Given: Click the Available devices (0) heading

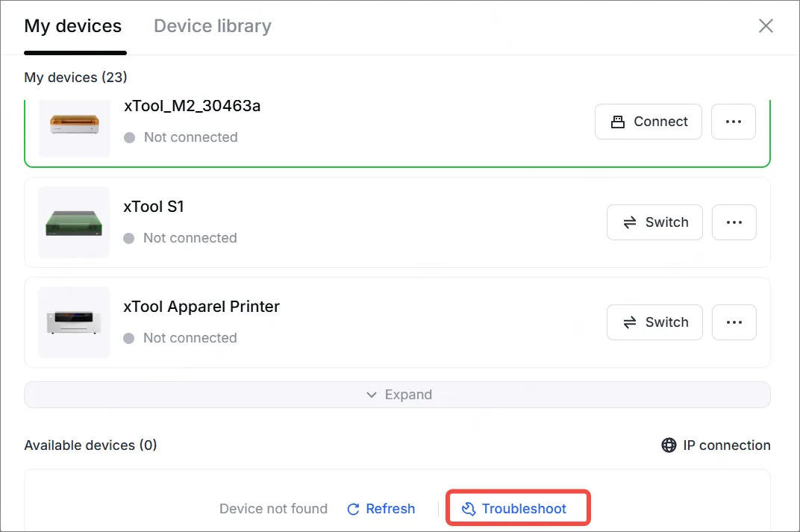Looking at the screenshot, I should [90, 445].
